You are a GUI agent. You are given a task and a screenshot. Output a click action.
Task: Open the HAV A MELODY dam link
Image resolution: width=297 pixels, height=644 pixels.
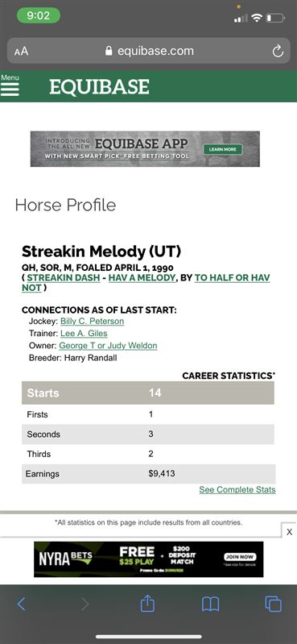(142, 277)
